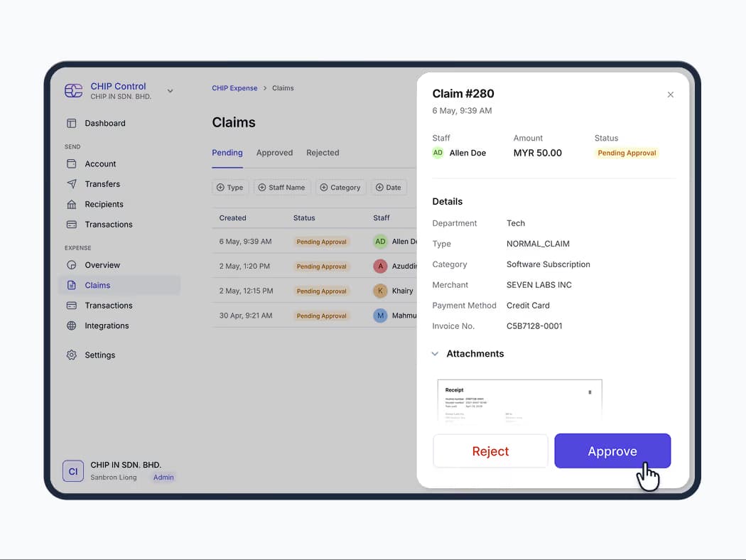Click the Claims document icon
The image size is (746, 560).
(x=71, y=285)
